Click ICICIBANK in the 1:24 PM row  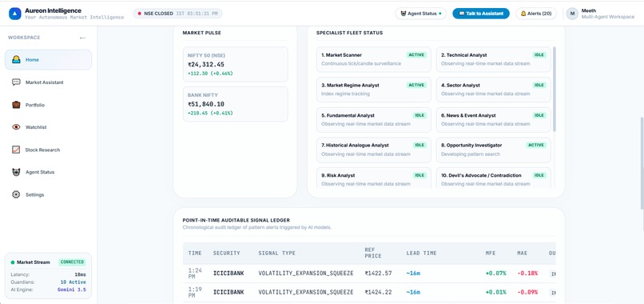click(x=229, y=273)
